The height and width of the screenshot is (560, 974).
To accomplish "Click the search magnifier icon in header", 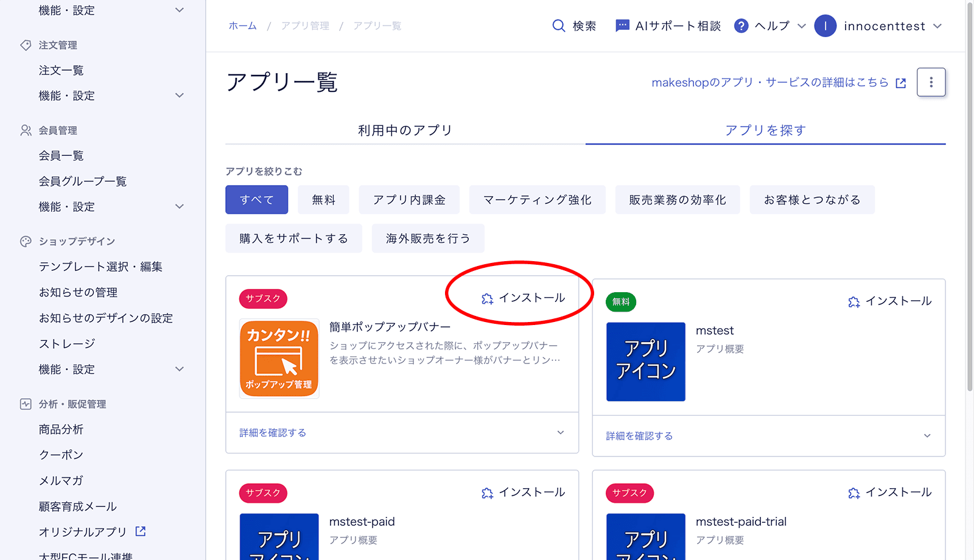I will click(x=558, y=26).
